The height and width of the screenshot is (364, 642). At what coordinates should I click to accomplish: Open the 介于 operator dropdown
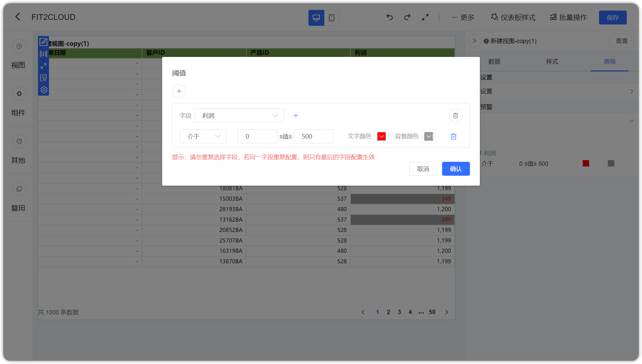(x=203, y=136)
